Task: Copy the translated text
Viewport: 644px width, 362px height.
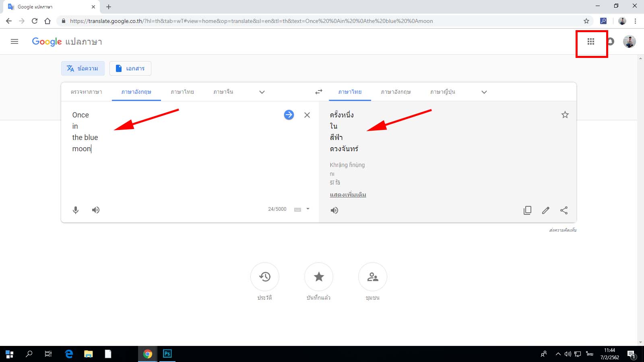Action: (527, 210)
